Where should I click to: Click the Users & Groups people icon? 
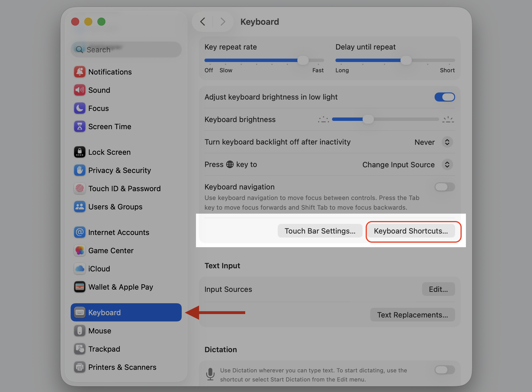click(x=80, y=207)
